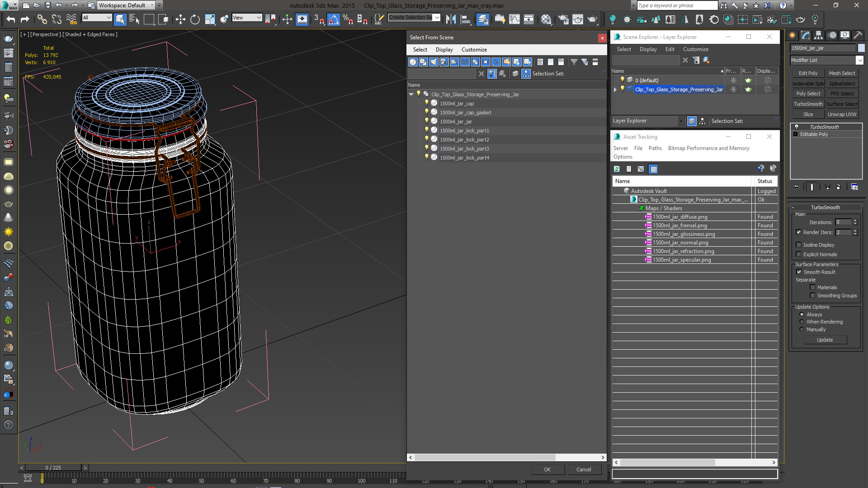This screenshot has height=488, width=868.
Task: Uncheck Smooth Result checkbox
Action: (x=799, y=272)
